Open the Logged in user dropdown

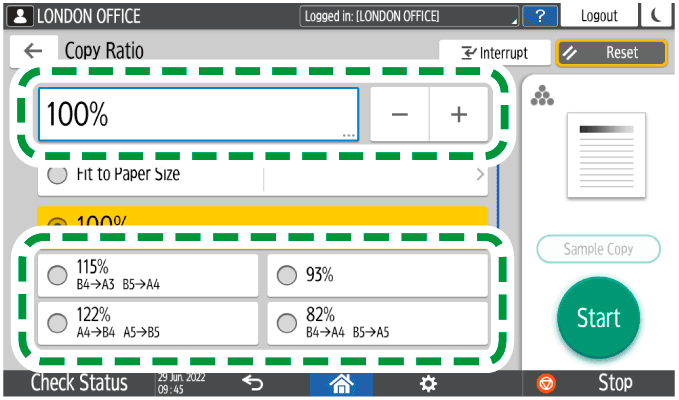point(410,17)
